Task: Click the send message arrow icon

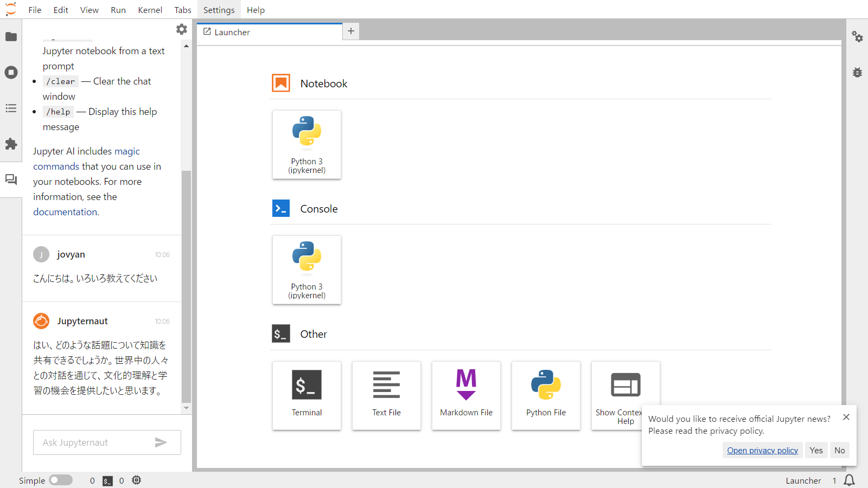Action: pyautogui.click(x=161, y=442)
